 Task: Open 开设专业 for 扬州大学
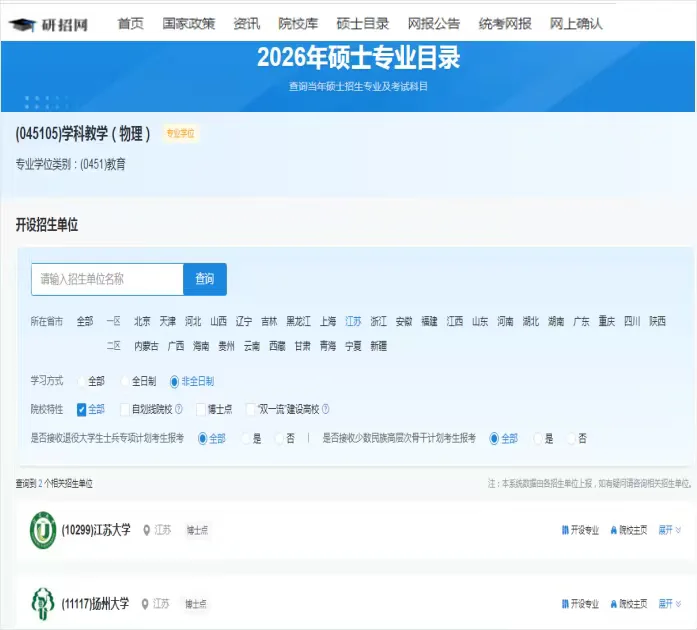coord(580,604)
